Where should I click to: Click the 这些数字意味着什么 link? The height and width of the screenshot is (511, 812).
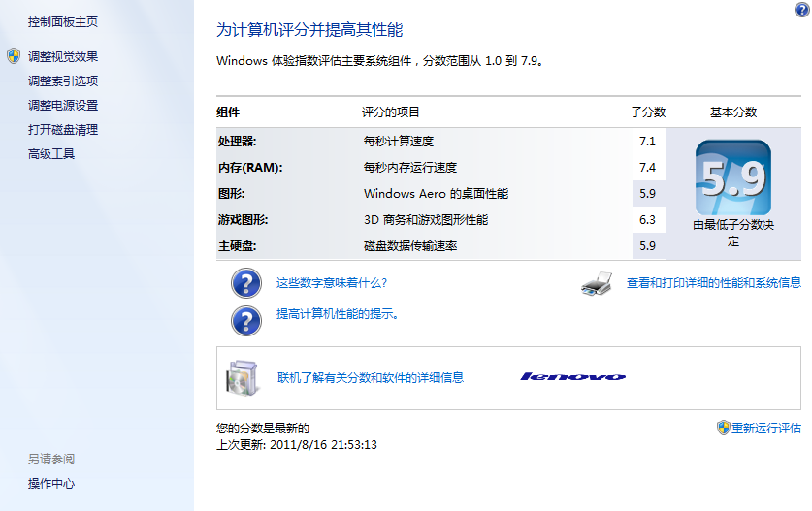(x=332, y=283)
